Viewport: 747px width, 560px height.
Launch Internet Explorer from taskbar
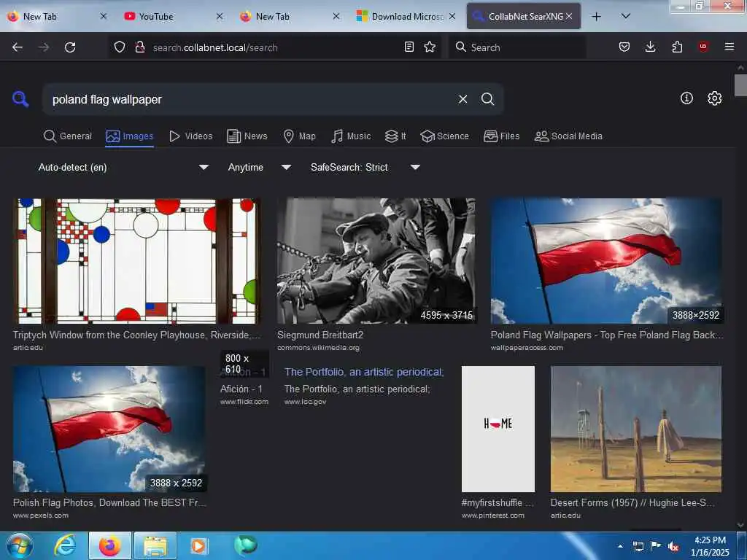point(65,545)
